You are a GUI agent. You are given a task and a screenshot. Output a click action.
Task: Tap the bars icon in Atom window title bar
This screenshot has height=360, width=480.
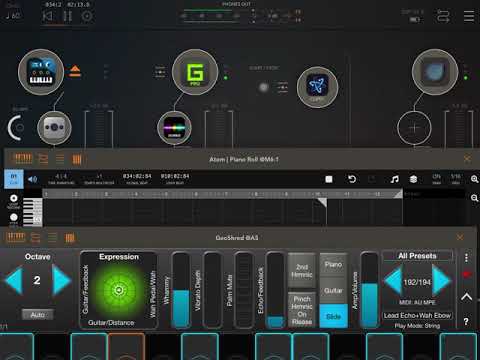click(x=77, y=159)
